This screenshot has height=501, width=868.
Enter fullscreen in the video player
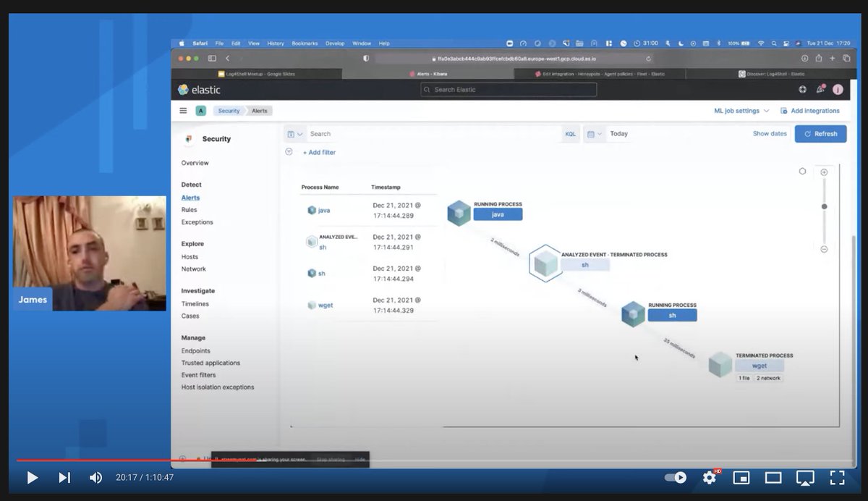tap(837, 478)
